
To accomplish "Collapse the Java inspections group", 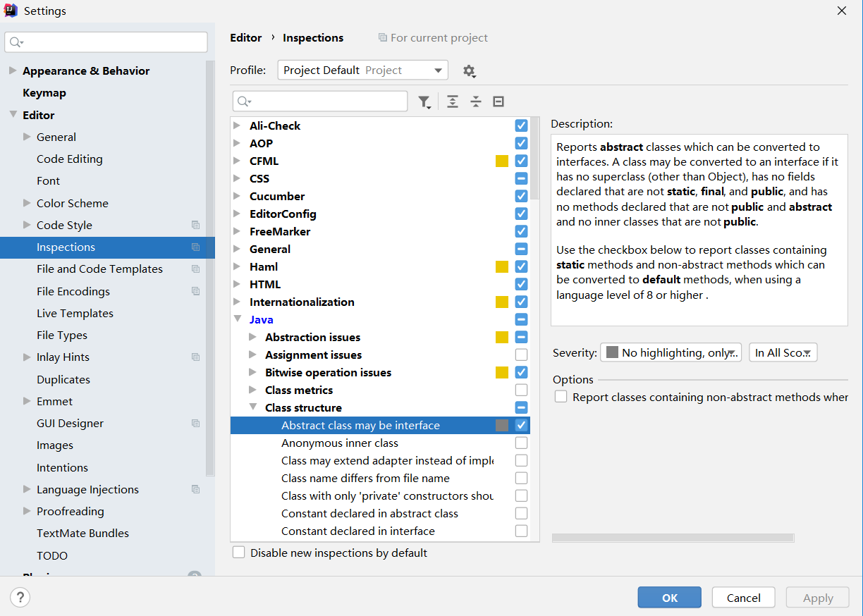I will click(238, 319).
